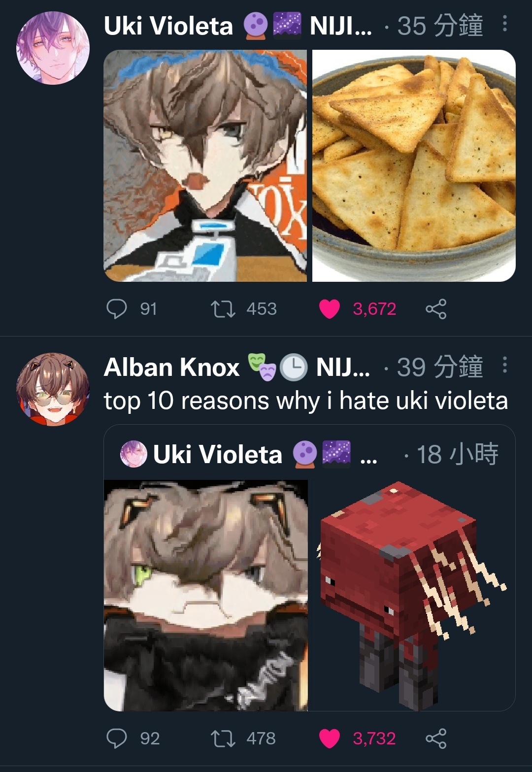532x772 pixels.
Task: Open the red Minecraft strider image
Action: 412,596
